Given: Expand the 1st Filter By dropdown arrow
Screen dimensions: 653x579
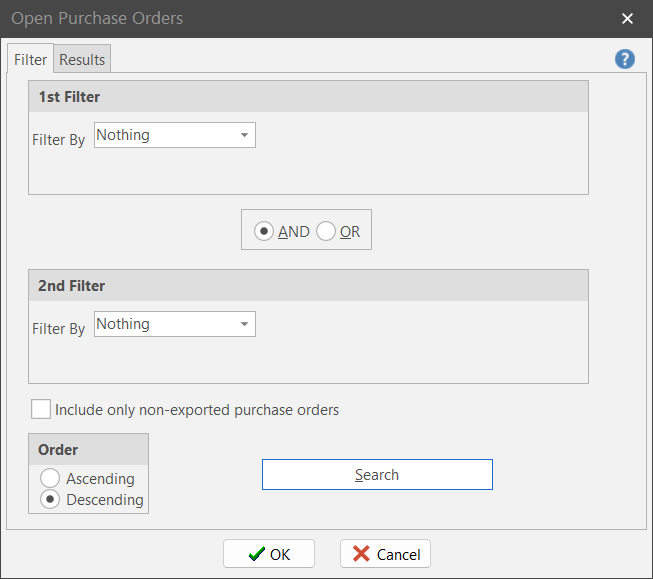Looking at the screenshot, I should (244, 136).
